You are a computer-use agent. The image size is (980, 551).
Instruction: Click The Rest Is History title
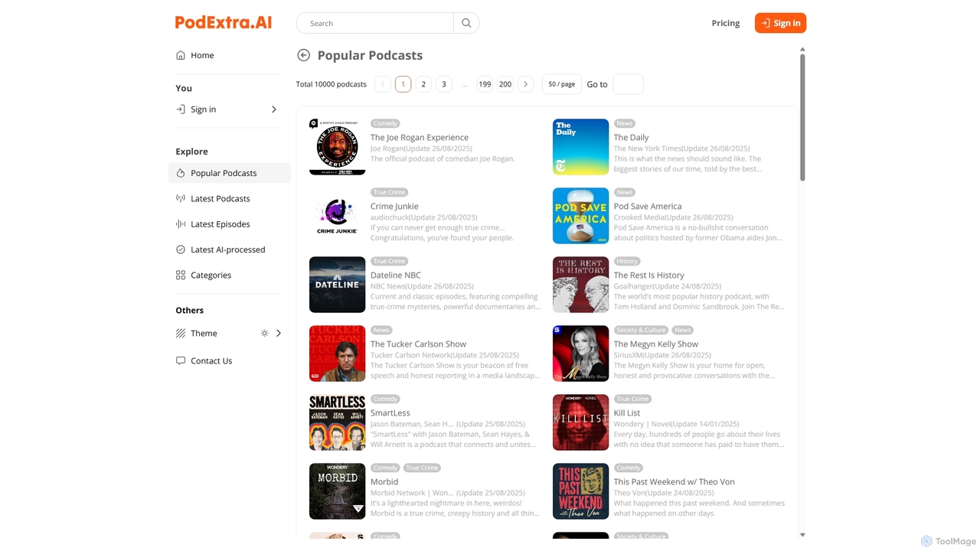(649, 275)
